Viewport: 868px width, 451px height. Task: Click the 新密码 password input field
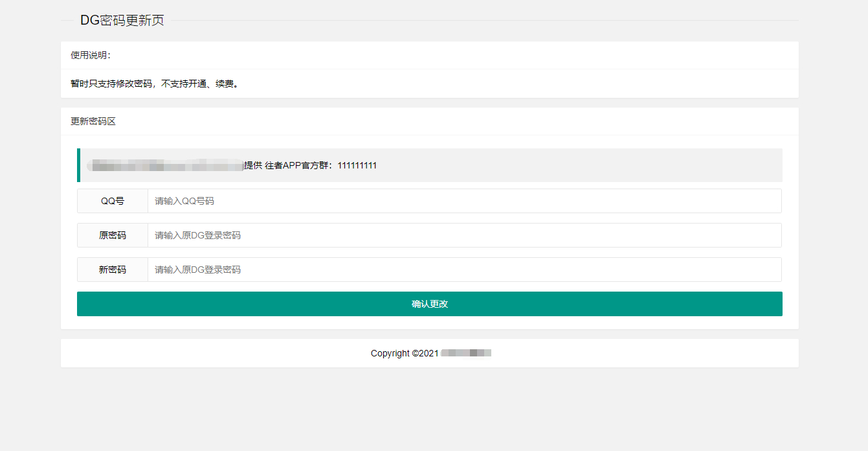(388, 270)
